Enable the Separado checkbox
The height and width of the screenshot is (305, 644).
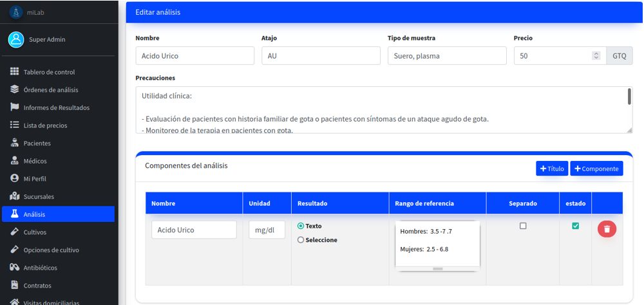[x=523, y=226]
